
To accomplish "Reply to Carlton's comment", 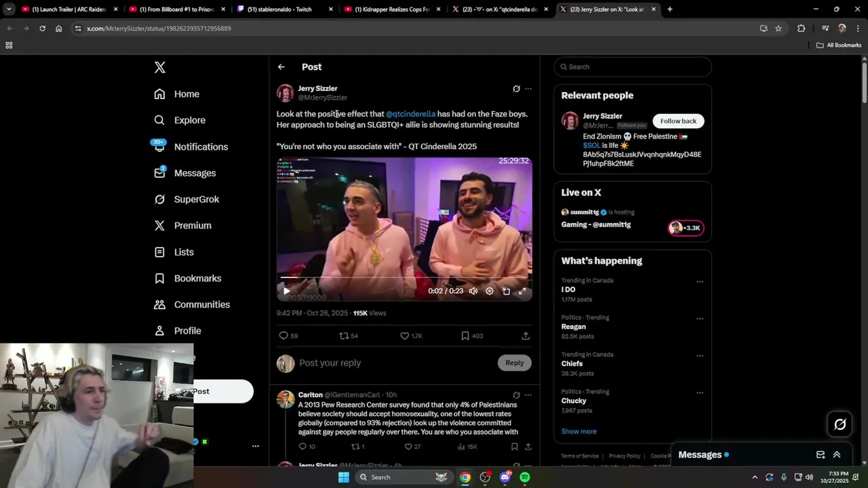I will 307,447.
